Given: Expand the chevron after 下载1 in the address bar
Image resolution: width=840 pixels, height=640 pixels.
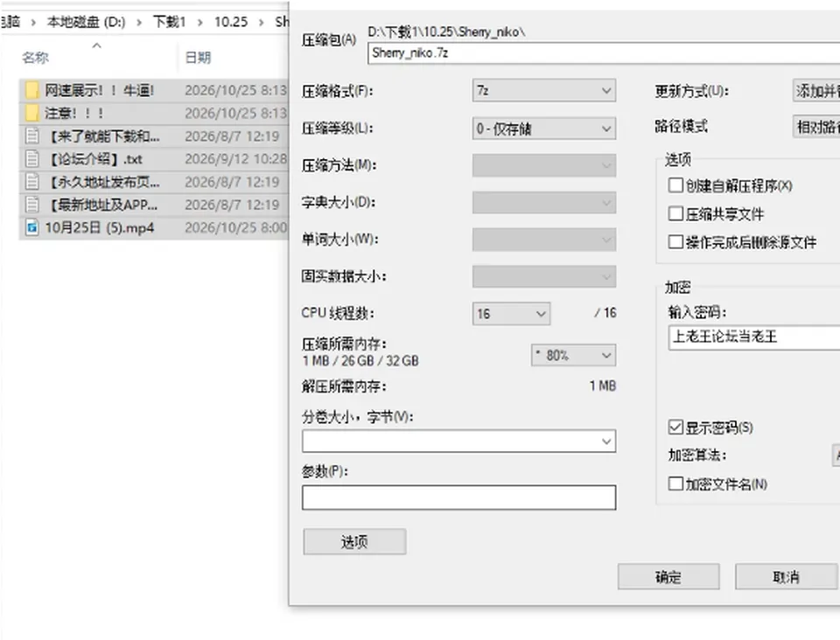Looking at the screenshot, I should coord(200,23).
